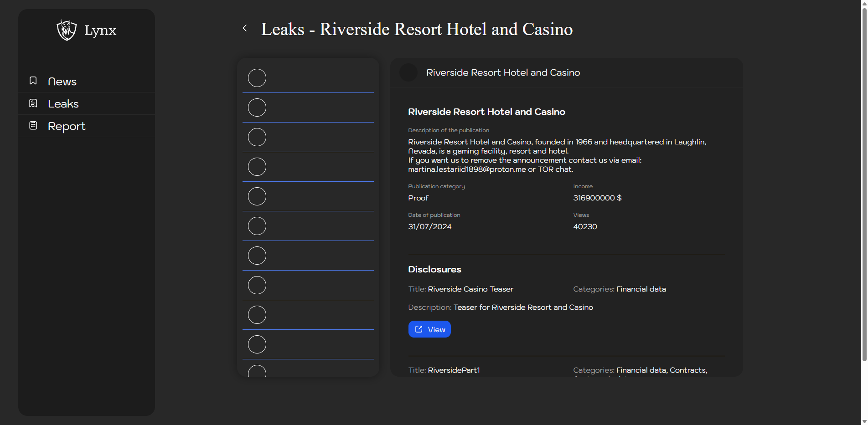Click the Lynx shield logo icon
Viewport: 868px width, 425px height.
pyautogui.click(x=67, y=30)
